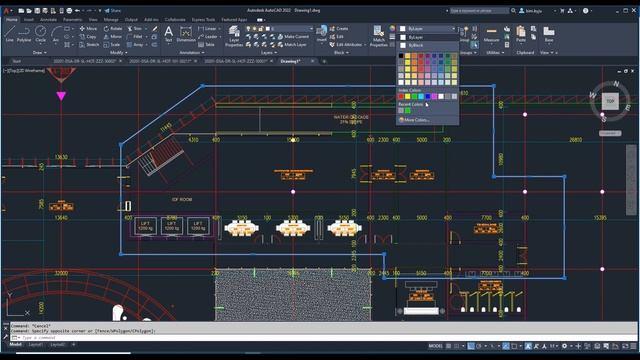640x360 pixels.
Task: Click Match Layer button
Action: coord(292,44)
